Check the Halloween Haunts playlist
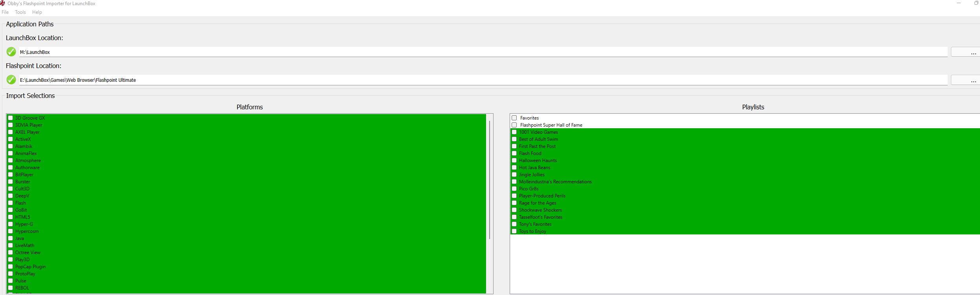Viewport: 980px width, 295px height. pos(514,160)
